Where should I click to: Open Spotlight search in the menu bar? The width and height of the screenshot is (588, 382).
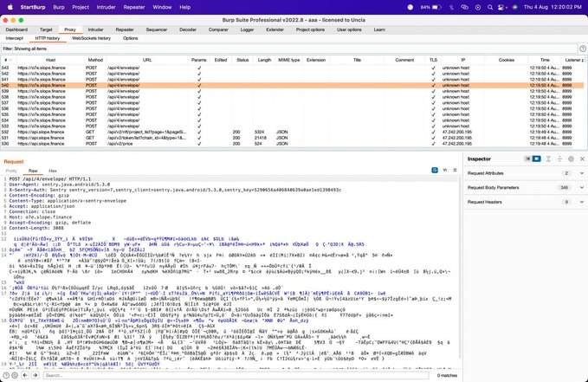coord(490,7)
